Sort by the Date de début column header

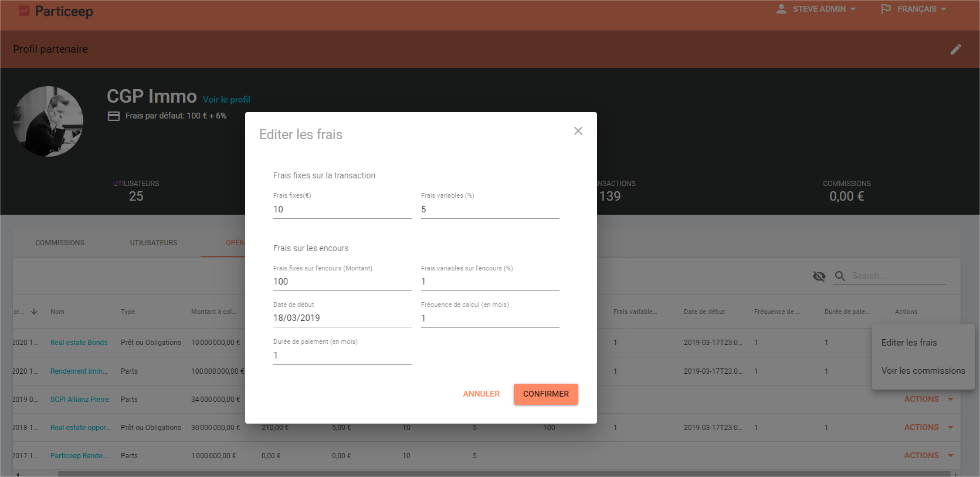[x=704, y=312]
